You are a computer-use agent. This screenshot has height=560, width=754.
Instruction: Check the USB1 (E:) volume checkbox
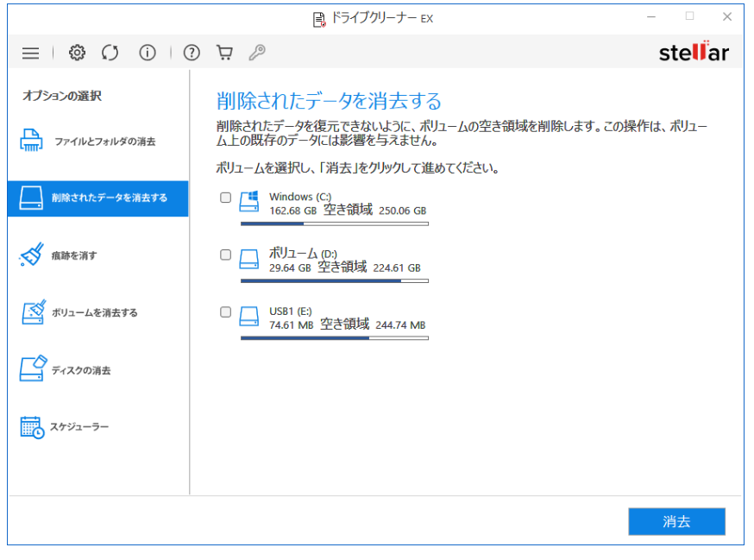pos(225,311)
